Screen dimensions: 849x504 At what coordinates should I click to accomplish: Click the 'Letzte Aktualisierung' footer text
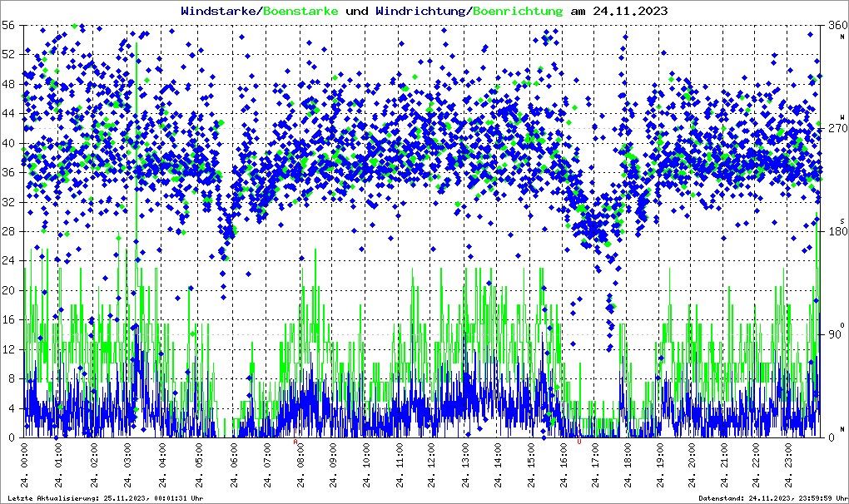click(104, 497)
